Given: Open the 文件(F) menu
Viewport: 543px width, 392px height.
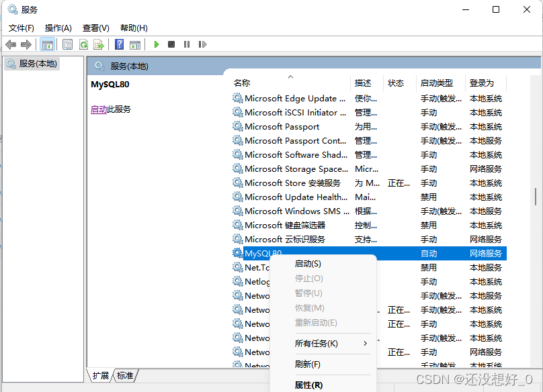Looking at the screenshot, I should pos(21,28).
